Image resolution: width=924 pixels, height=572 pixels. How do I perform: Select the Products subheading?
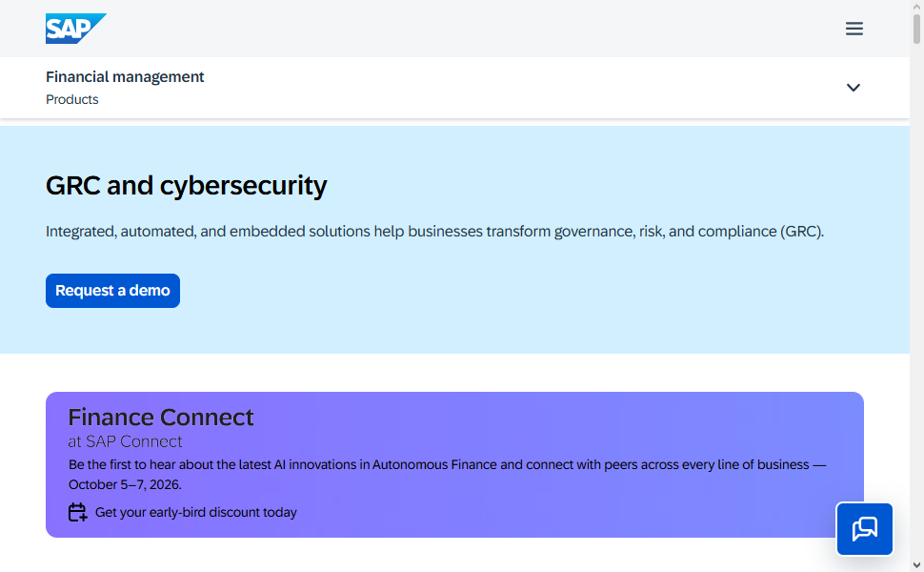click(71, 99)
